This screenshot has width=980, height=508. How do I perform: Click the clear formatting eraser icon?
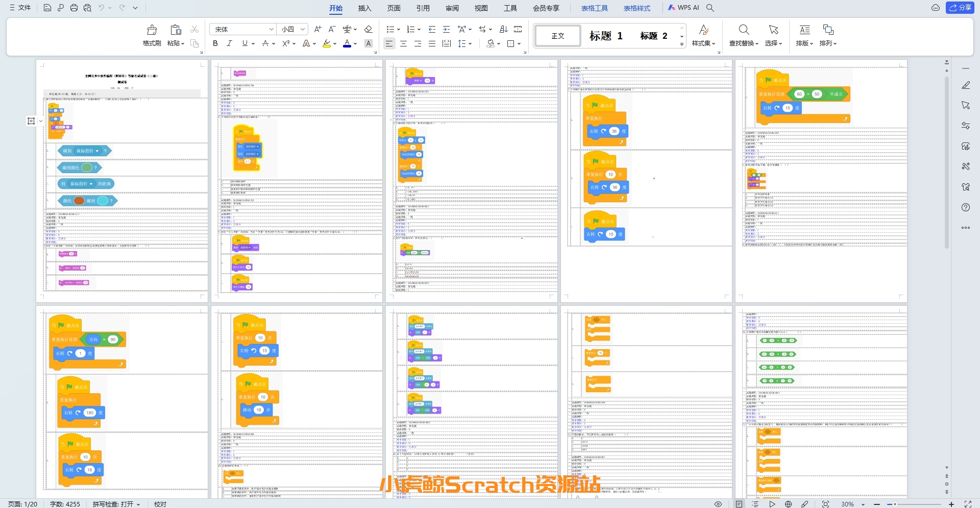click(369, 30)
